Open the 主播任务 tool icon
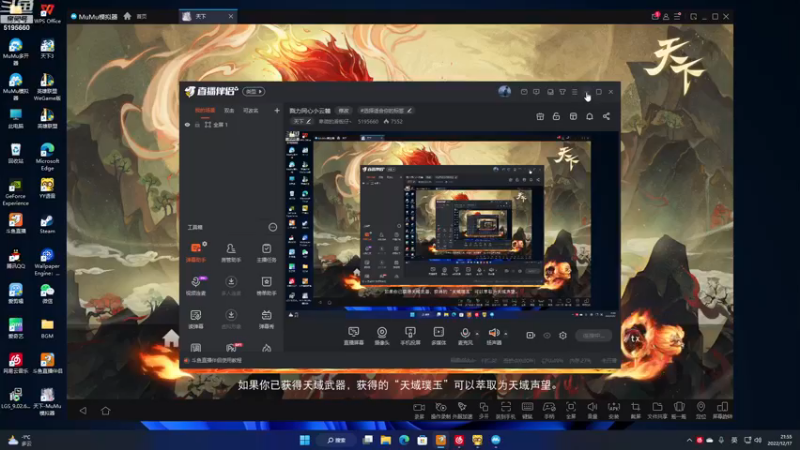The height and width of the screenshot is (450, 800). [x=266, y=253]
